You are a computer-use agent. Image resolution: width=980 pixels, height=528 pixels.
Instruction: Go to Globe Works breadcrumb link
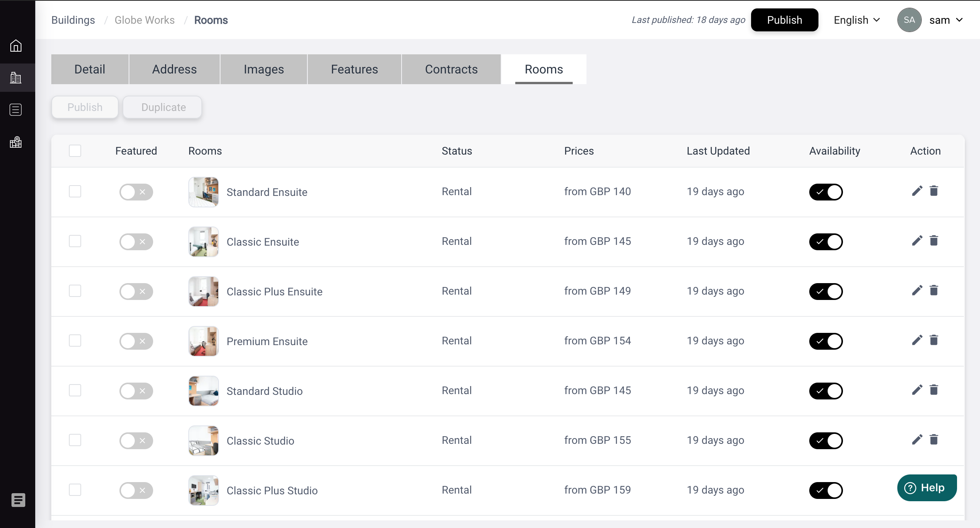[x=144, y=20]
